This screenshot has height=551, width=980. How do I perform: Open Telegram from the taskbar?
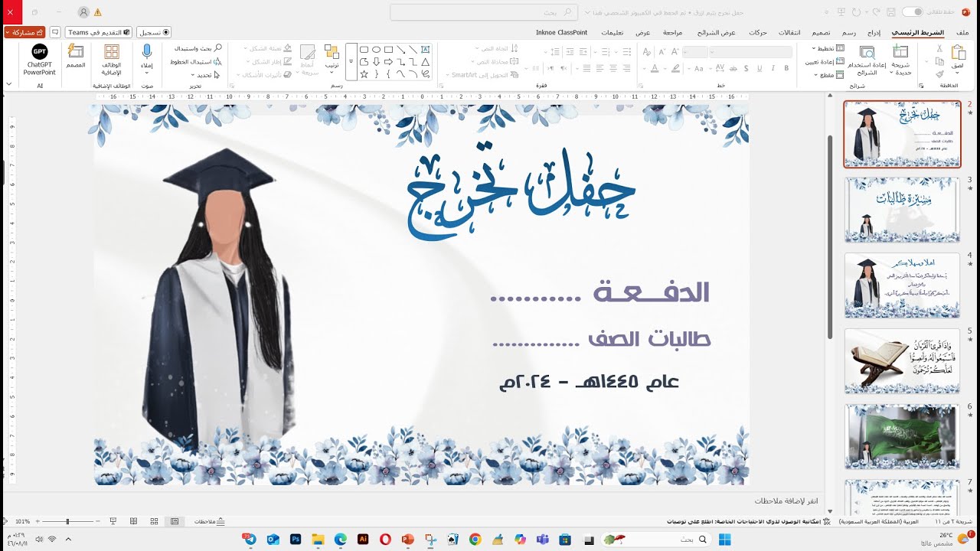(250, 540)
